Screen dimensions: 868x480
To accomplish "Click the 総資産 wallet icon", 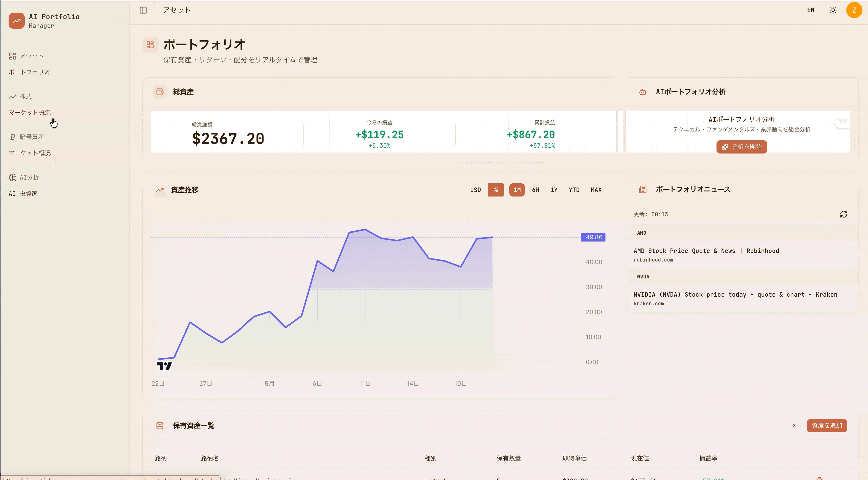I will click(x=160, y=92).
